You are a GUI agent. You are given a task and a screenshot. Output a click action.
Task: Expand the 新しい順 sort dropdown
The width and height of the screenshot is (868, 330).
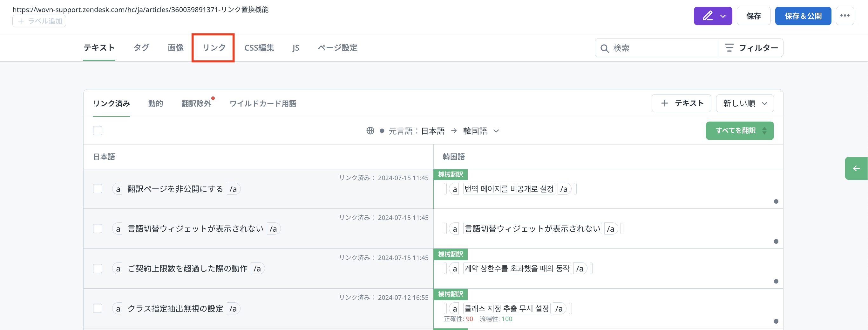(x=744, y=103)
